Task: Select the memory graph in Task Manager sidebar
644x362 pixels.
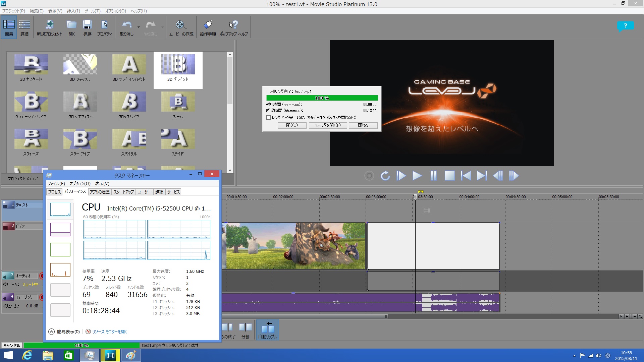Action: (x=60, y=230)
